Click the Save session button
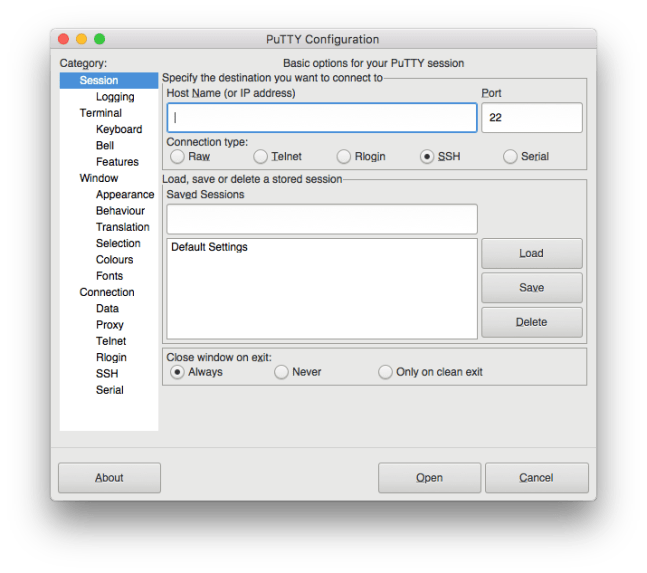The height and width of the screenshot is (573, 647). 531,288
